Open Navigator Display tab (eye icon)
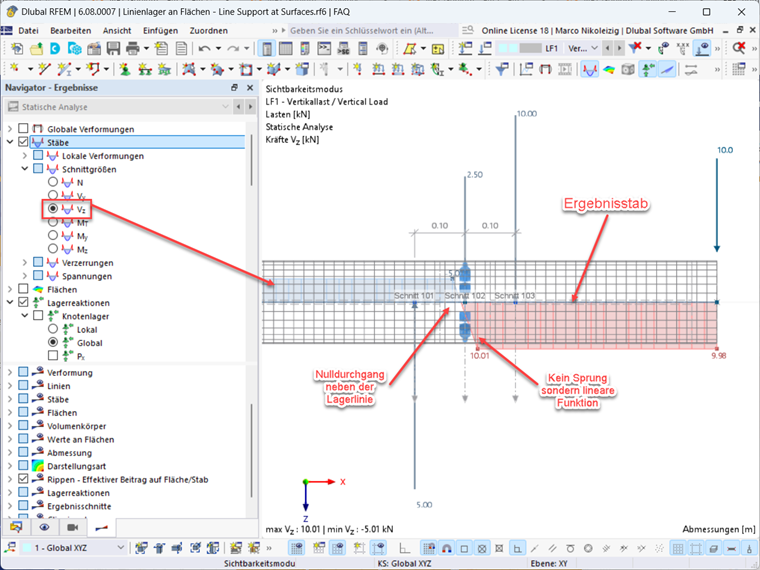Image resolution: width=760 pixels, height=570 pixels. 45,527
